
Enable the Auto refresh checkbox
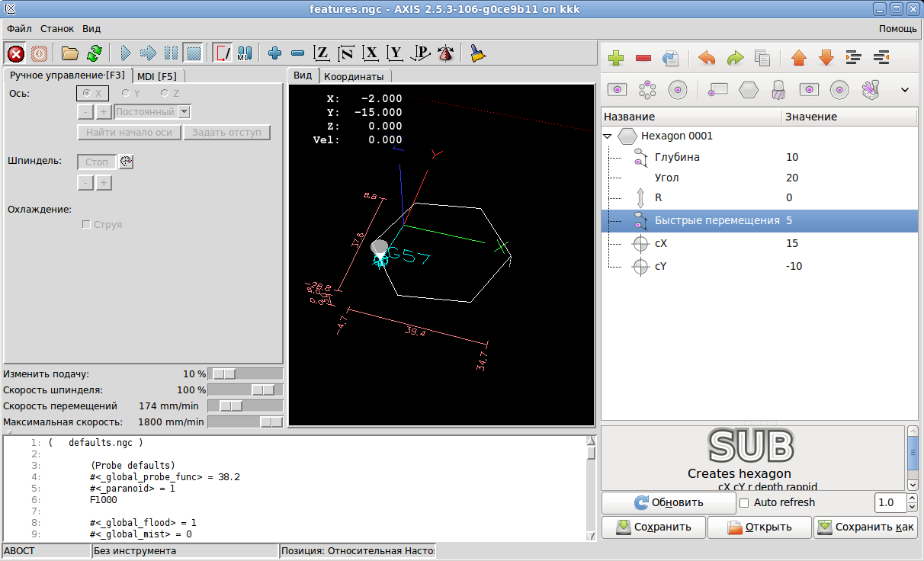tap(744, 503)
